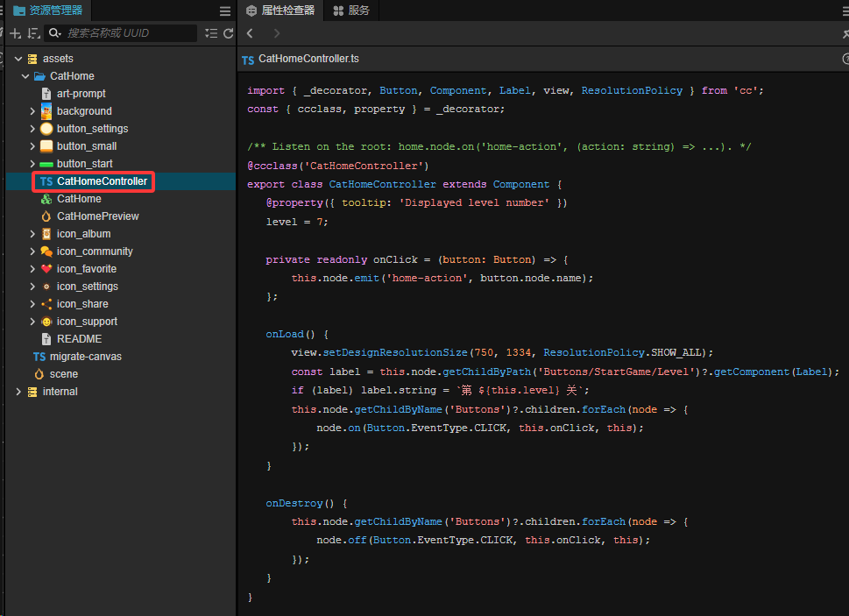Click the search type magnifier icon

pyautogui.click(x=54, y=33)
